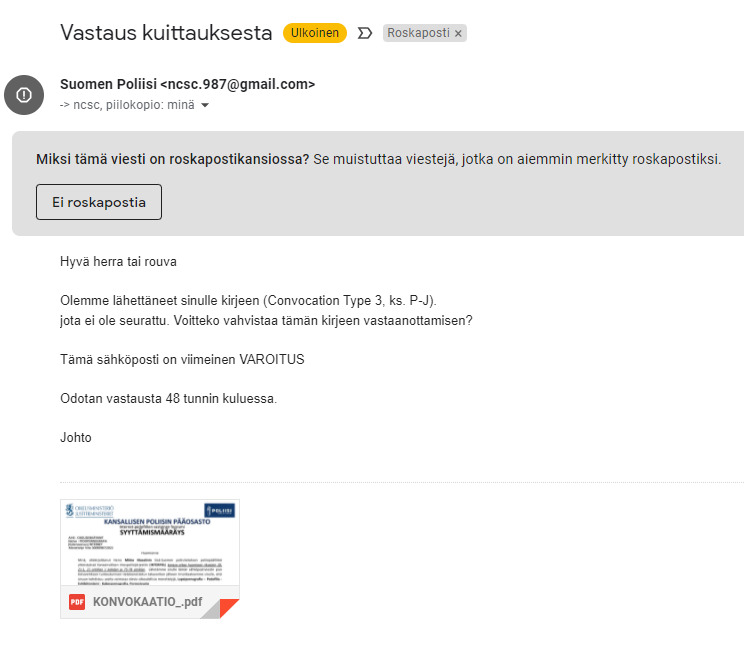
Task: Expand recipient details with the arrow
Action: coord(205,105)
